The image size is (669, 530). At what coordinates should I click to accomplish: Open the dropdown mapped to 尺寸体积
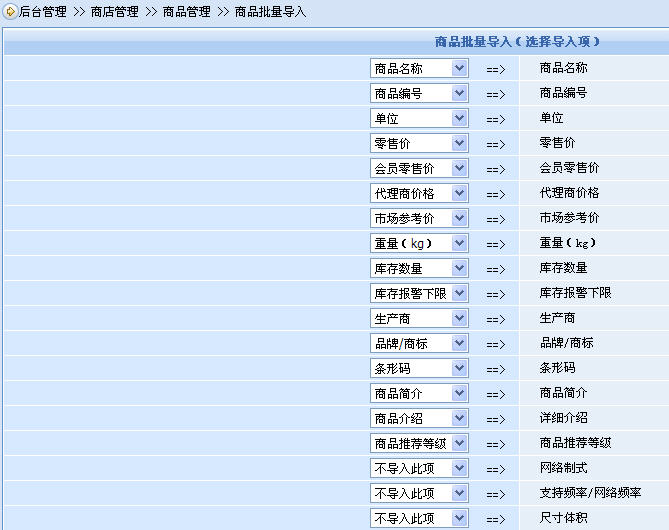click(418, 518)
